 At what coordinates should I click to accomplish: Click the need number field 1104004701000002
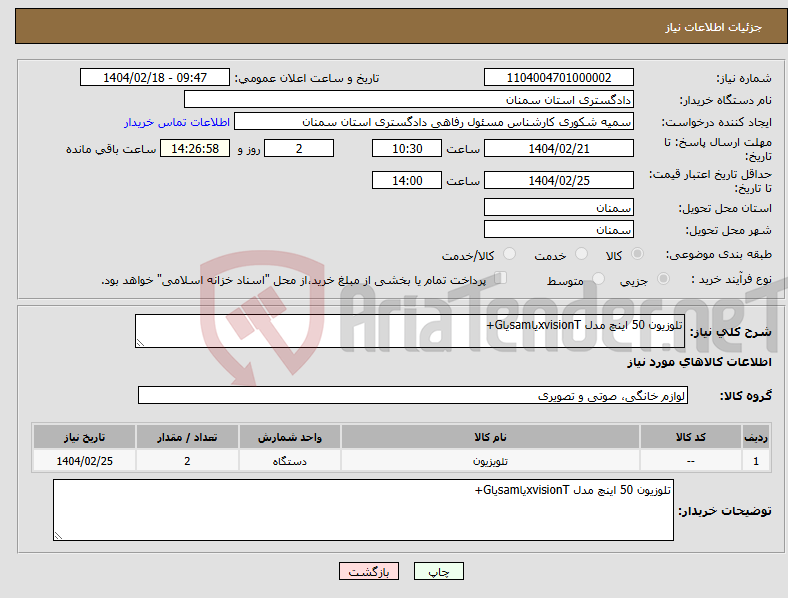(558, 77)
